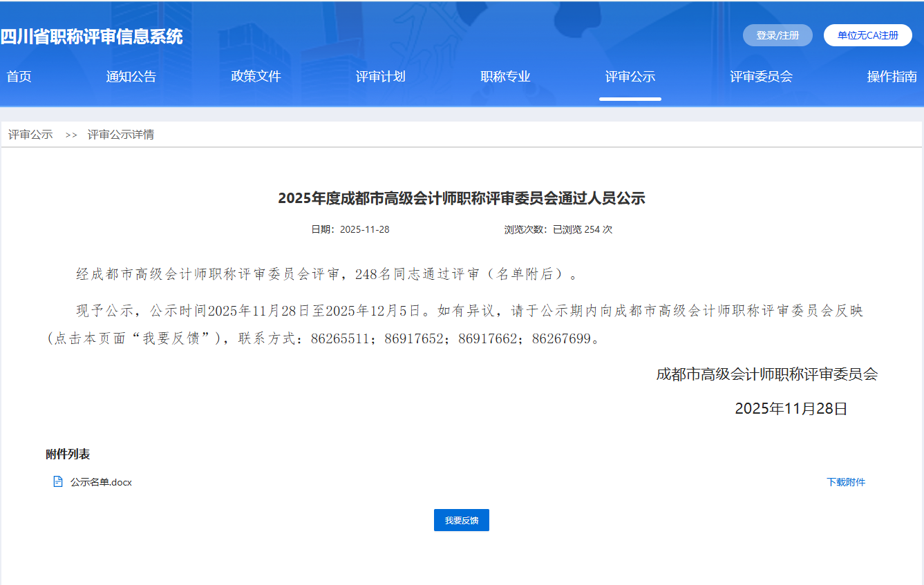Click the 评审公示 breadcrumb link

coord(30,135)
